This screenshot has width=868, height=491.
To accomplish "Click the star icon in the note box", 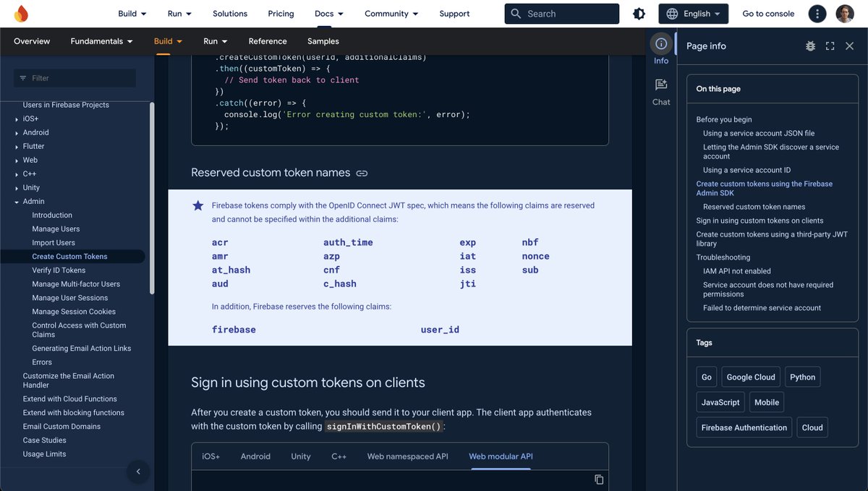I will 198,206.
